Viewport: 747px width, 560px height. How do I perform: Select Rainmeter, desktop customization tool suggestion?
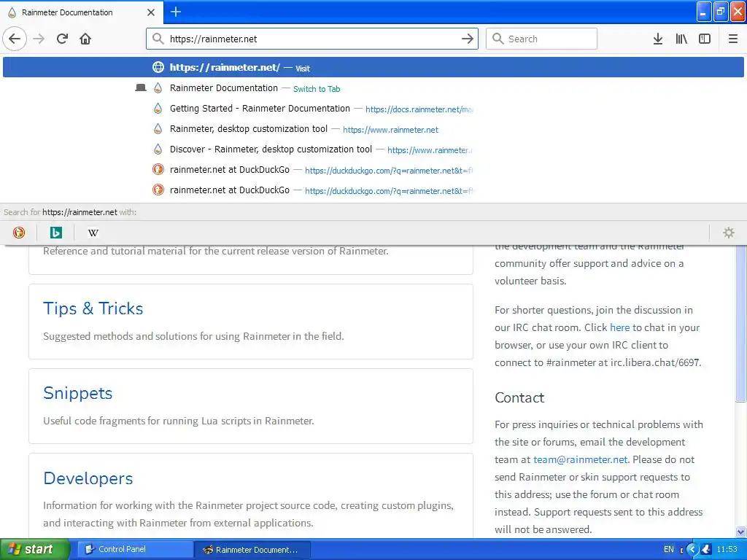click(x=373, y=129)
